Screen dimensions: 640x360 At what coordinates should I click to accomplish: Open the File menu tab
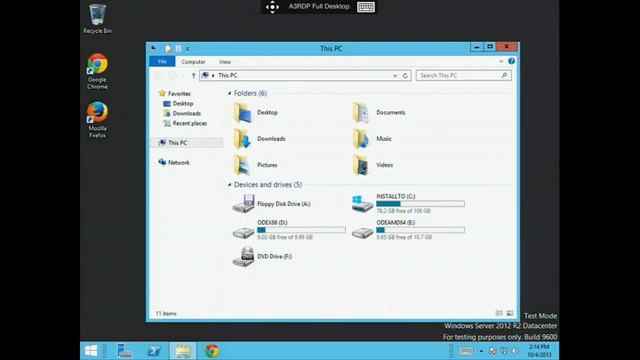pos(162,61)
